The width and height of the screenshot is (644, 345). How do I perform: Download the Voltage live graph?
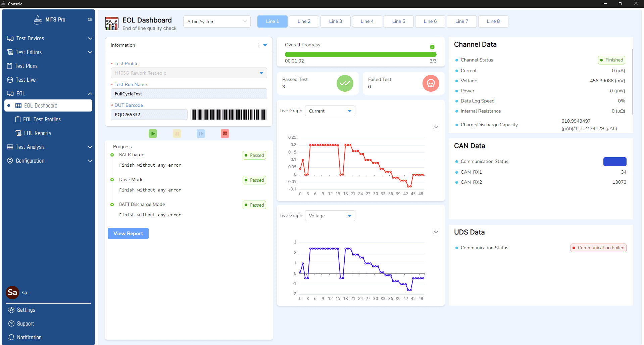[436, 231]
